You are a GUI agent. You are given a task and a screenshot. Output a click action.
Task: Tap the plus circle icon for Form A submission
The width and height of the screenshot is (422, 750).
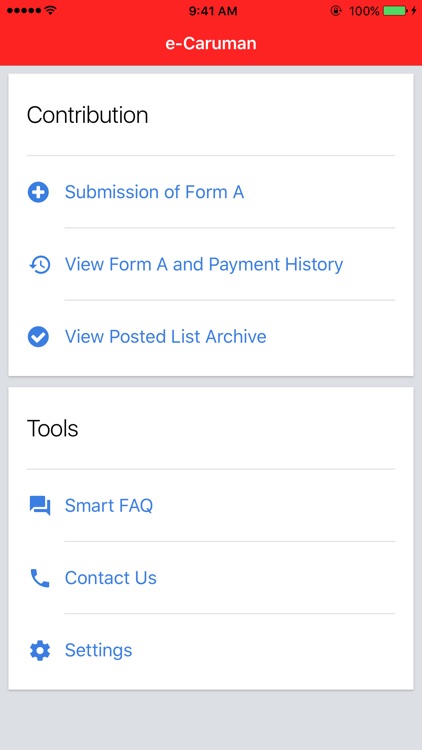(x=38, y=192)
